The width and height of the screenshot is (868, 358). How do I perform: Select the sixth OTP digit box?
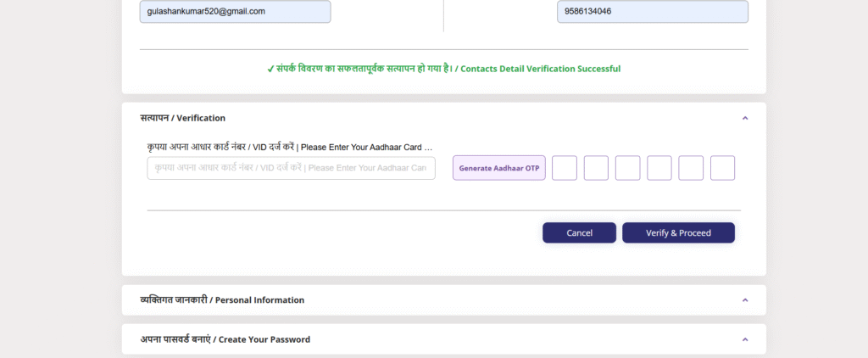[722, 168]
